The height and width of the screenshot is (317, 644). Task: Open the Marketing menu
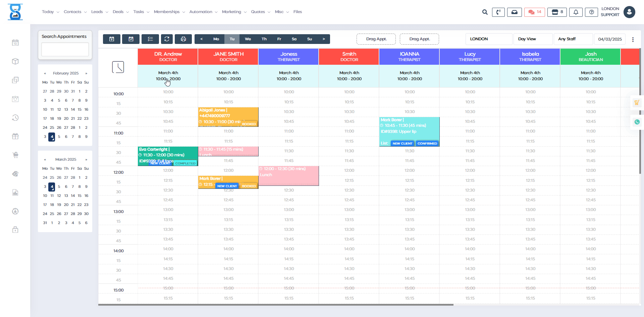tap(232, 12)
